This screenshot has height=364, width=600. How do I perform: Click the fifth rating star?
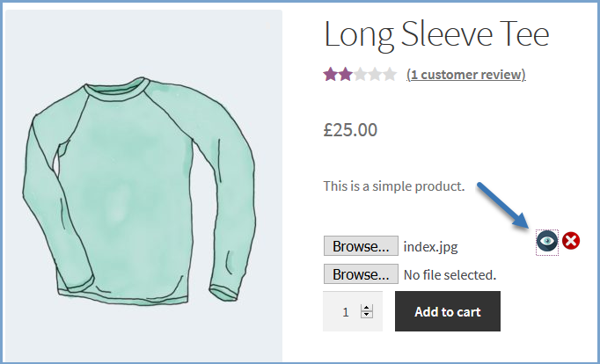click(390, 75)
